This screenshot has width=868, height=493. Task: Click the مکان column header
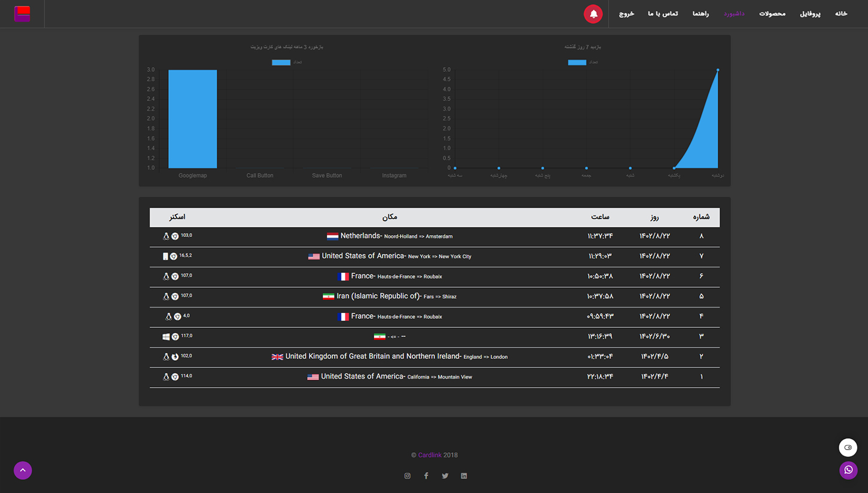pyautogui.click(x=390, y=217)
